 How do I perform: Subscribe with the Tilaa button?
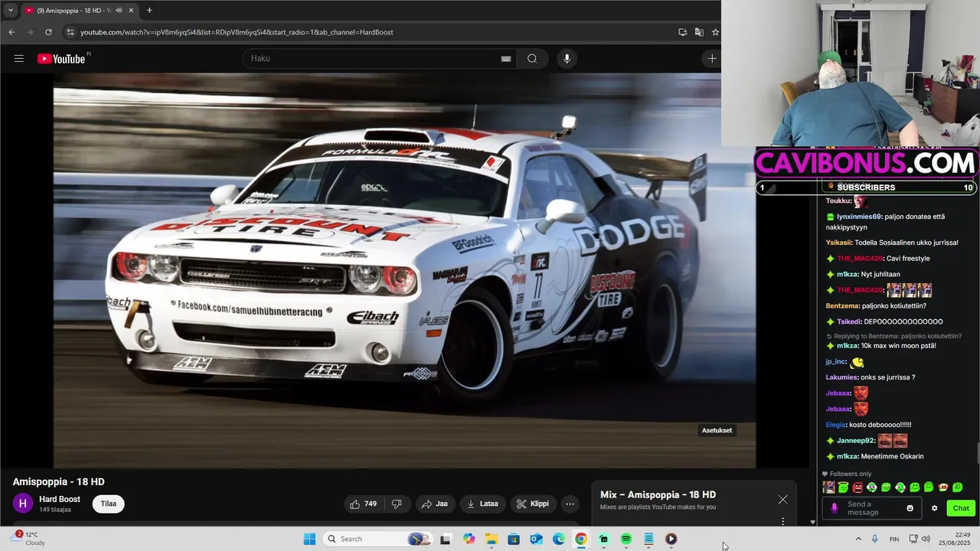pos(109,504)
